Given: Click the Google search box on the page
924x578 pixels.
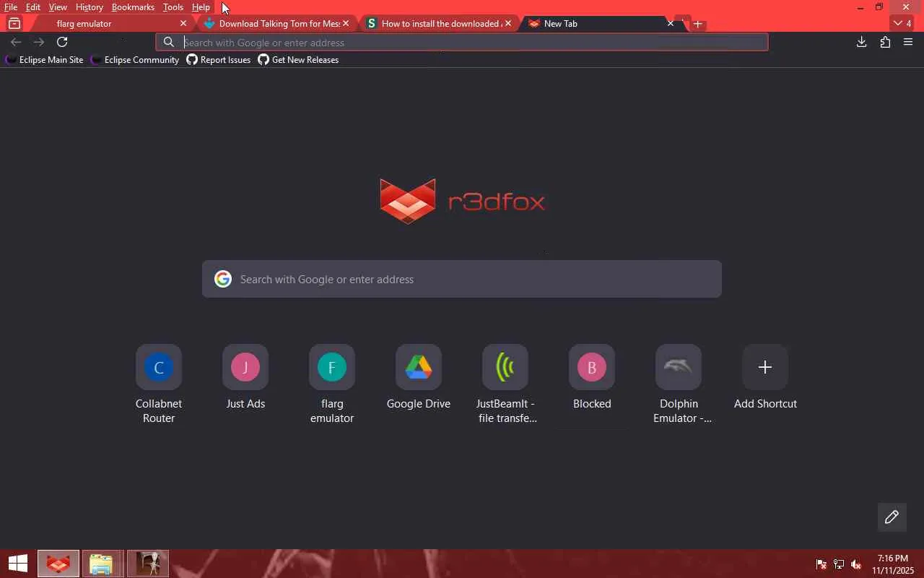Looking at the screenshot, I should [x=462, y=279].
